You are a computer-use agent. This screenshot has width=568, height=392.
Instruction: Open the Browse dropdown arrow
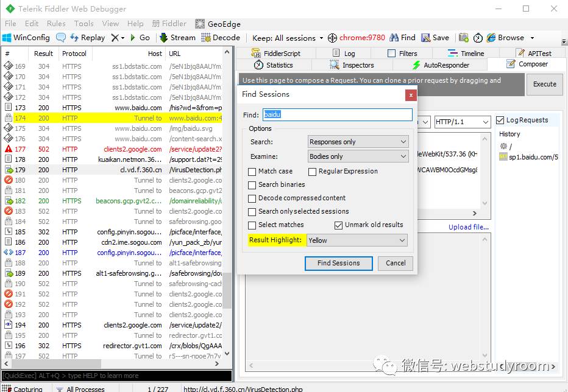tap(532, 38)
